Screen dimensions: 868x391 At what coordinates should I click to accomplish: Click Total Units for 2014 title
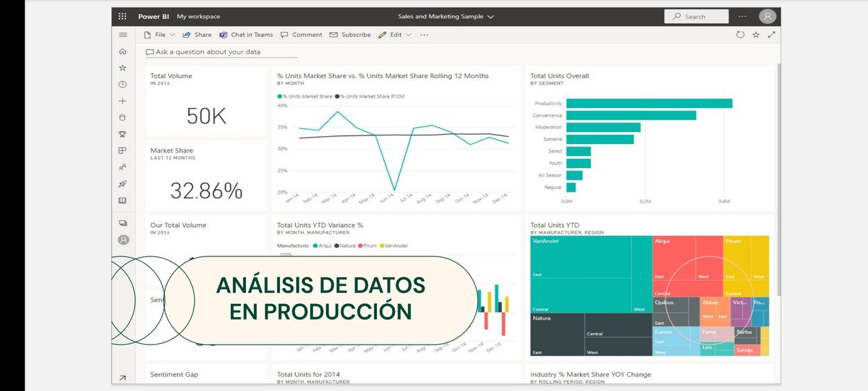[x=308, y=374]
